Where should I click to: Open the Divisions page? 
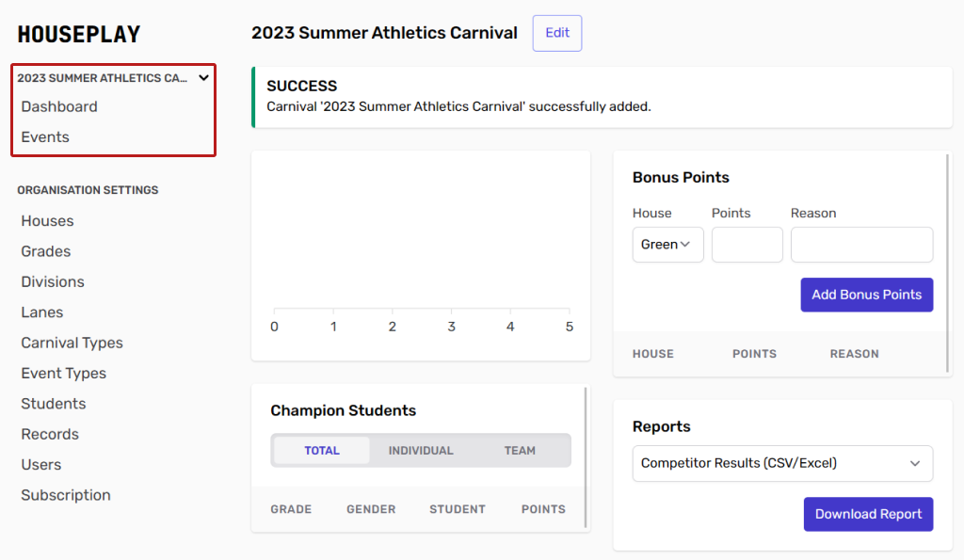pyautogui.click(x=53, y=282)
